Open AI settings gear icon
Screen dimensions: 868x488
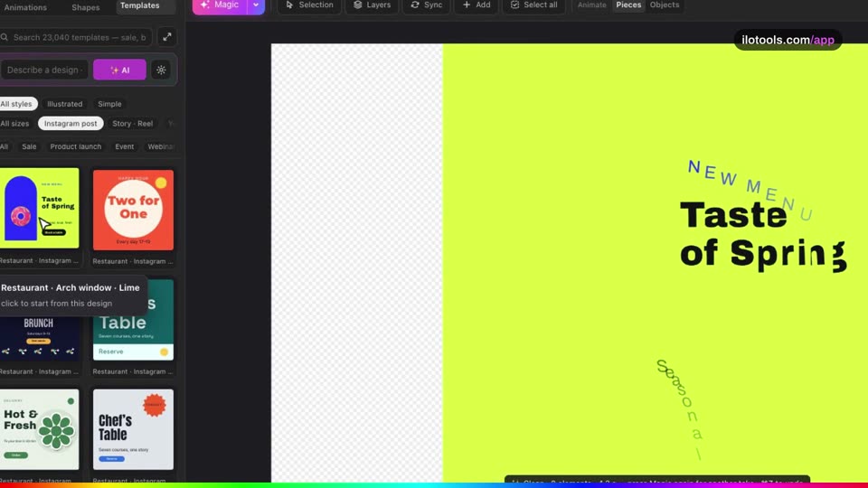pyautogui.click(x=161, y=70)
